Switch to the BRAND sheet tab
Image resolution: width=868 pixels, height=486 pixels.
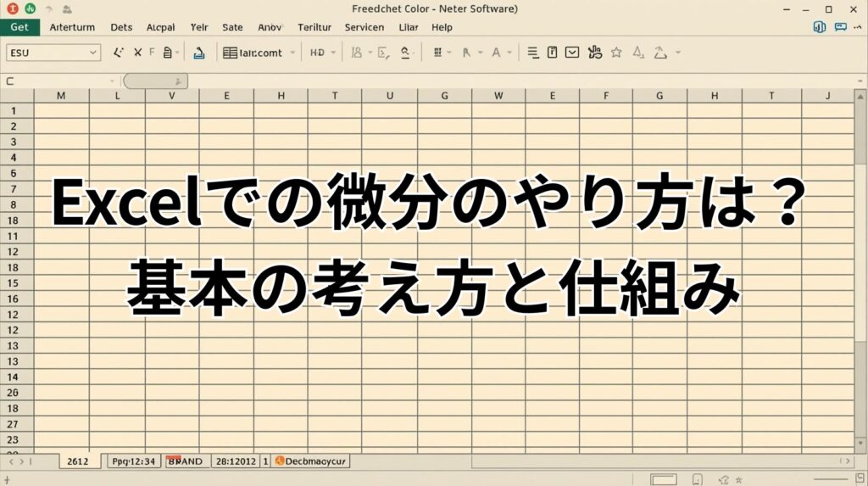tap(185, 461)
